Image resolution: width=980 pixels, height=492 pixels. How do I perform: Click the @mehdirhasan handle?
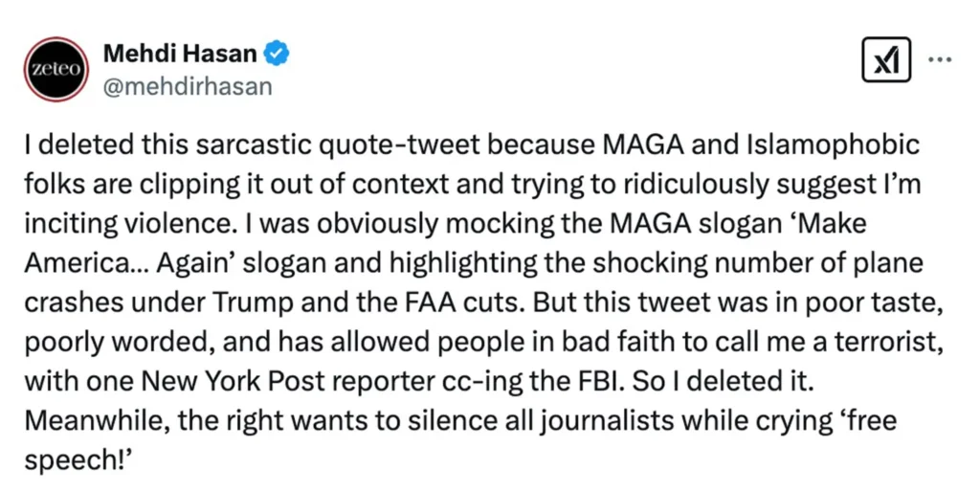click(187, 86)
